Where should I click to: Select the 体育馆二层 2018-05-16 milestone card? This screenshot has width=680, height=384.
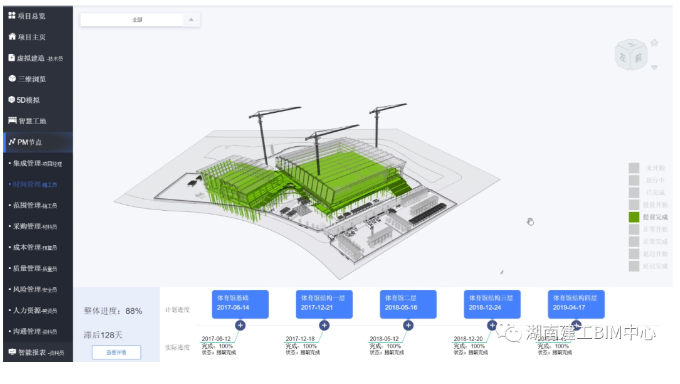click(x=408, y=304)
